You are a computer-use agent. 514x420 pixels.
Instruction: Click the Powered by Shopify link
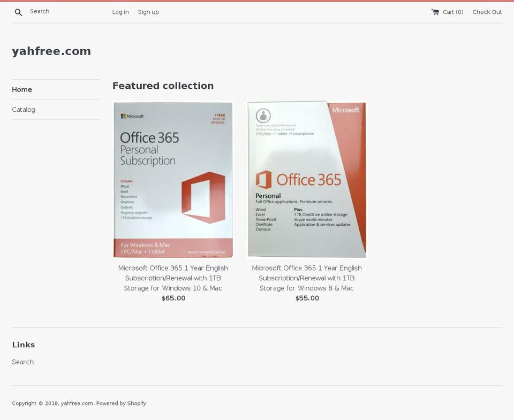(x=121, y=403)
